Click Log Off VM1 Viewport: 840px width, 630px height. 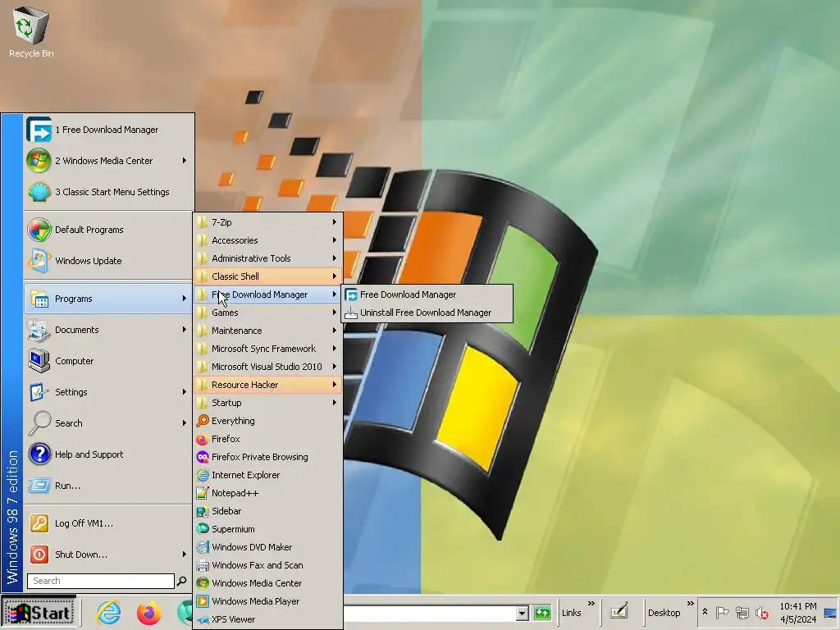(x=109, y=523)
